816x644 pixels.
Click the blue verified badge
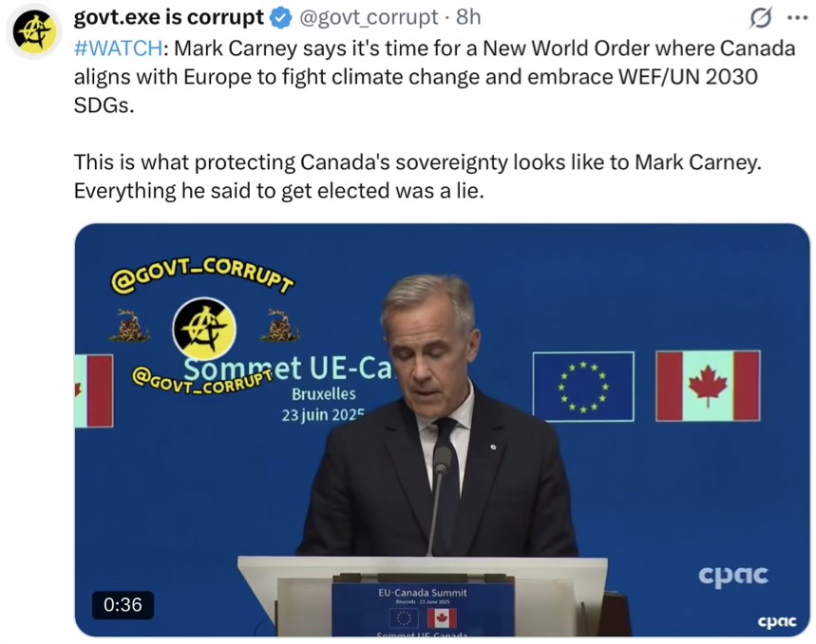[281, 18]
